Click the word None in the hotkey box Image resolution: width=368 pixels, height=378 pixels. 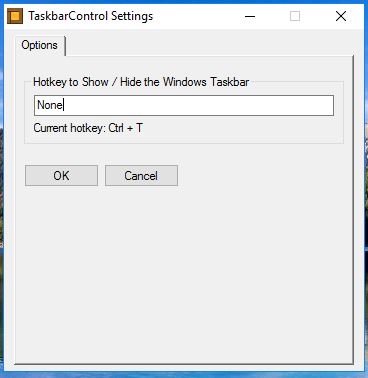pyautogui.click(x=50, y=105)
